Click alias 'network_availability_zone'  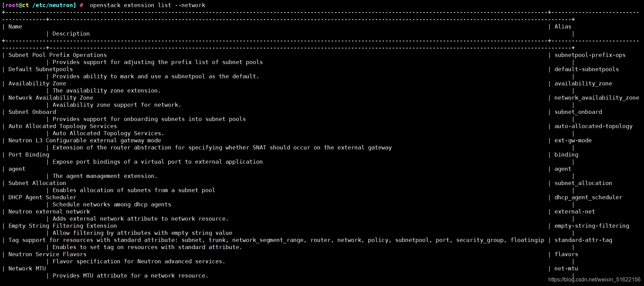tap(597, 98)
